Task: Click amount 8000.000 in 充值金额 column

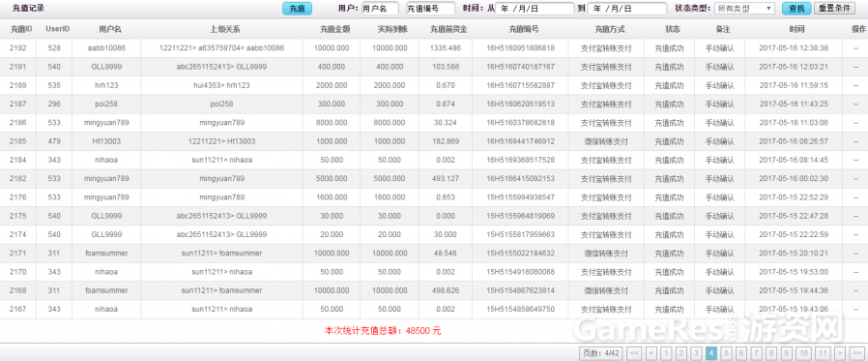Action: coord(331,123)
